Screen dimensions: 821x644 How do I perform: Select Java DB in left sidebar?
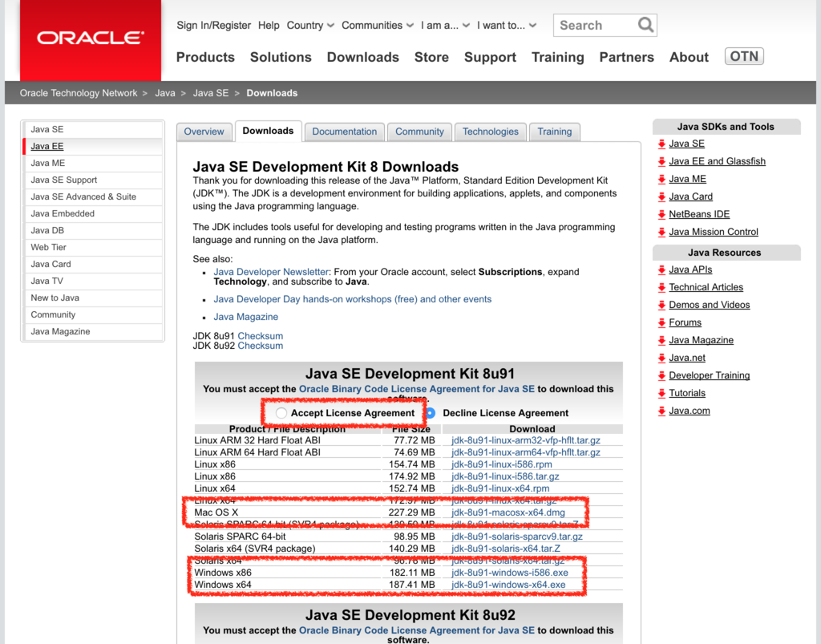pos(93,230)
